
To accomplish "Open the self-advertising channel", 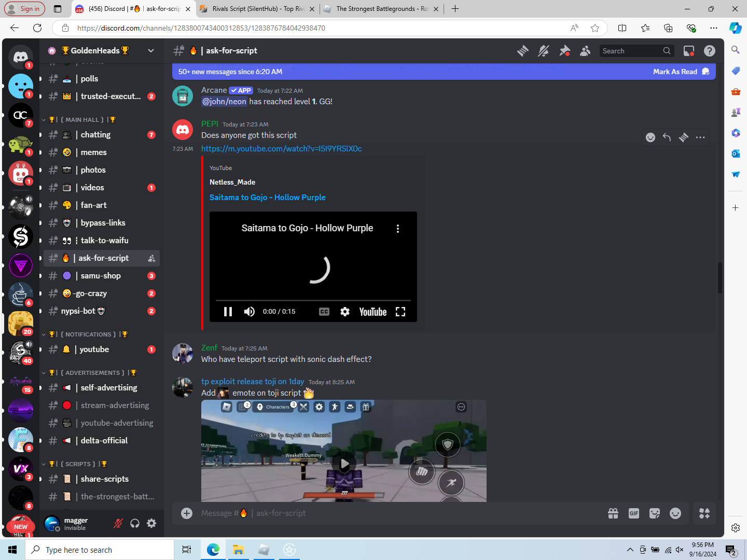I will pyautogui.click(x=102, y=388).
